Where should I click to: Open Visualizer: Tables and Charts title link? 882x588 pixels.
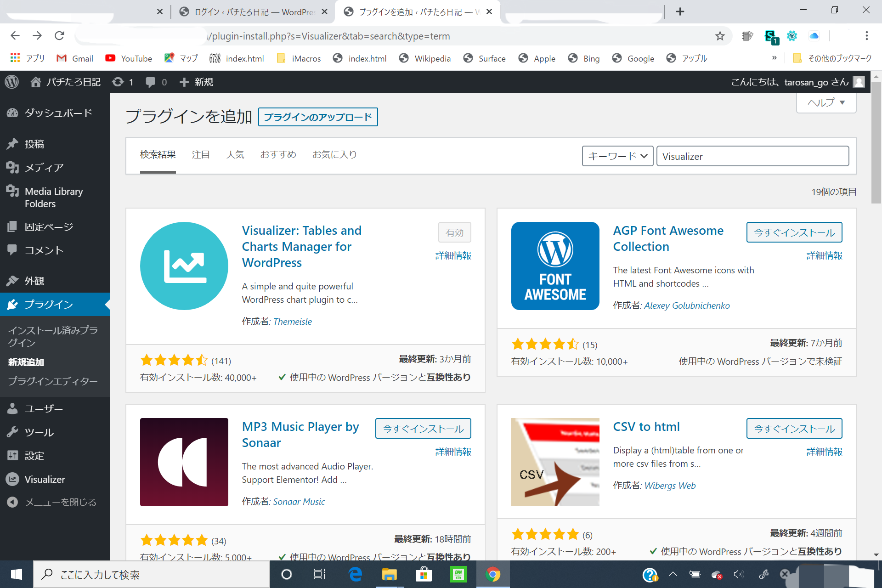pyautogui.click(x=302, y=246)
